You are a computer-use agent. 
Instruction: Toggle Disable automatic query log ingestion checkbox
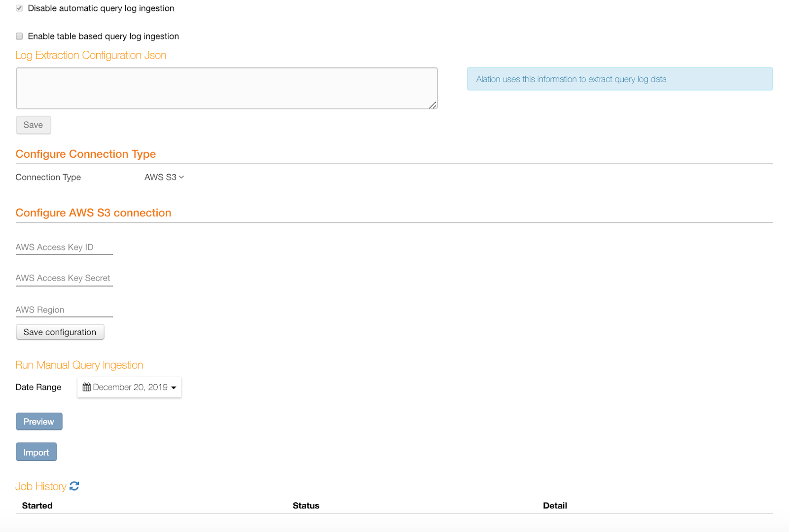[x=19, y=8]
